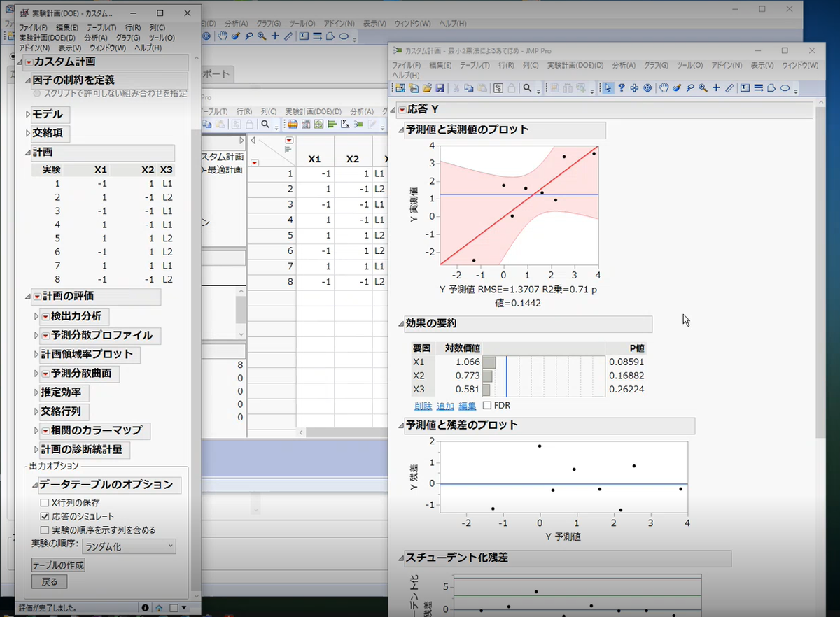
Task: Open a file using the Open folder icon
Action: point(427,87)
